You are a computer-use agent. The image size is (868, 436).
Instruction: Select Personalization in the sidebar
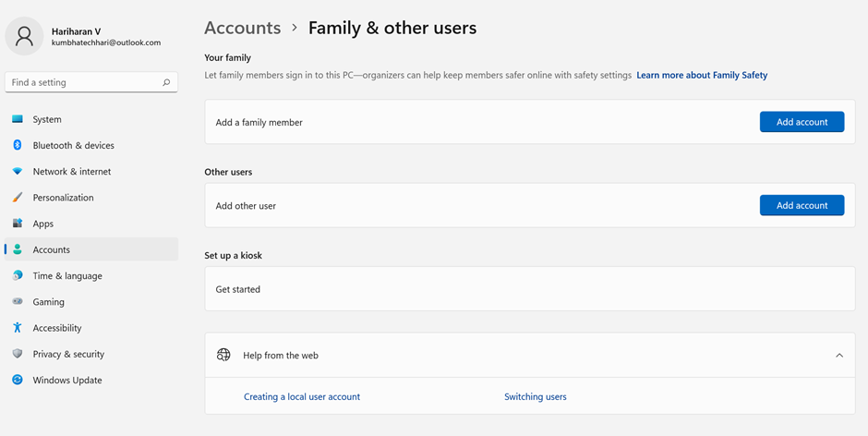pyautogui.click(x=91, y=198)
